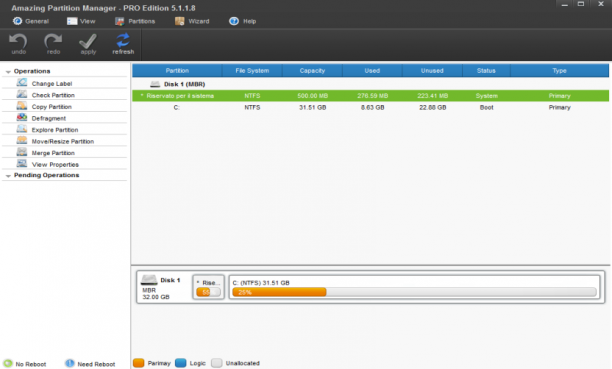This screenshot has height=369, width=612.
Task: Sort by the Status column header
Action: pyautogui.click(x=486, y=71)
